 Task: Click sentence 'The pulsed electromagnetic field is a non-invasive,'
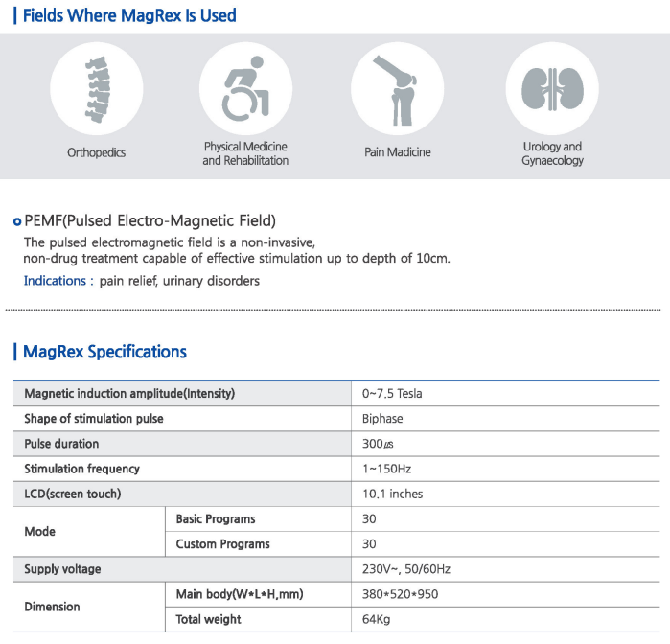point(170,242)
